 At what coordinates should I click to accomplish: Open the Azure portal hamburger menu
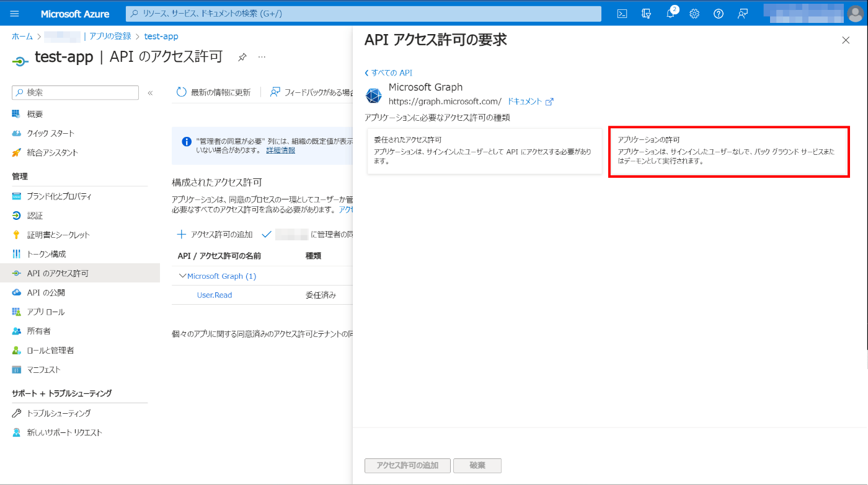[15, 14]
